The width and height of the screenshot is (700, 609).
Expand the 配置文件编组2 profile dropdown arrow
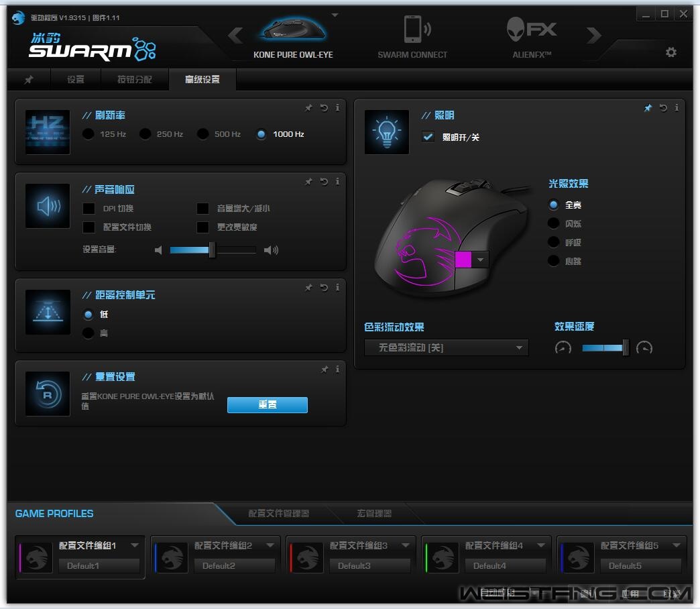pos(270,545)
